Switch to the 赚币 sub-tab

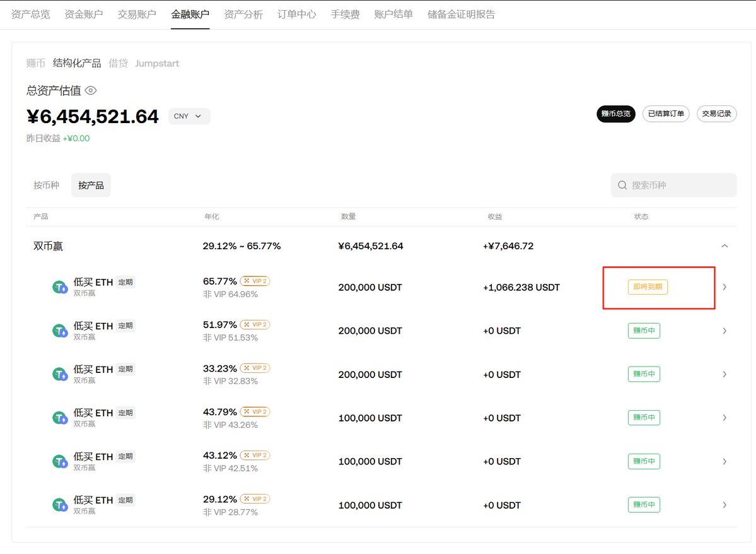point(35,63)
